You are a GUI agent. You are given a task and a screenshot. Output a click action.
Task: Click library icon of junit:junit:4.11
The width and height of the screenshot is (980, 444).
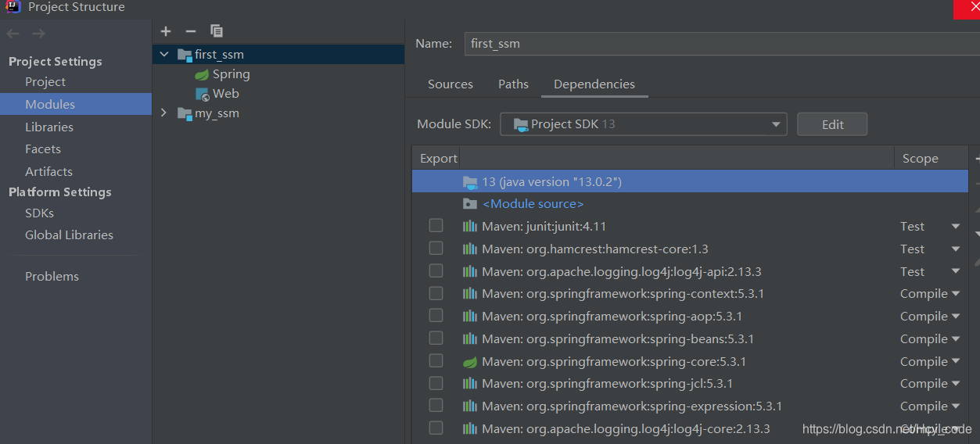click(x=470, y=227)
